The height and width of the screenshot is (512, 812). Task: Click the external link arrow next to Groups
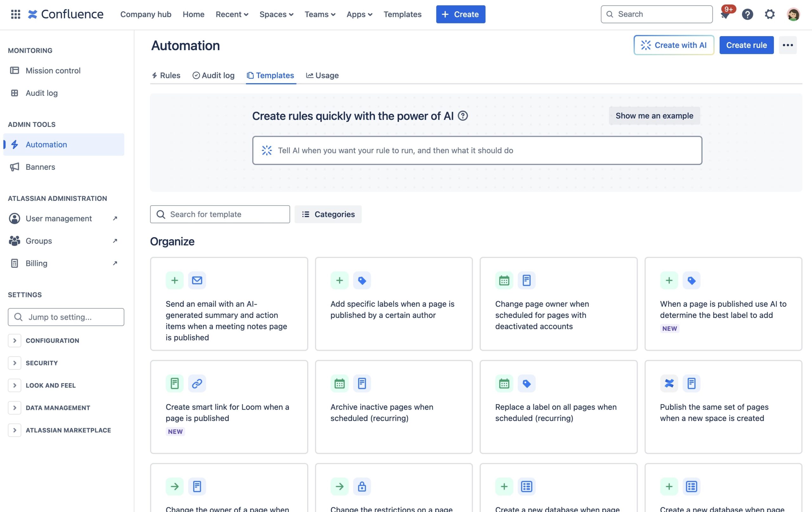click(115, 240)
